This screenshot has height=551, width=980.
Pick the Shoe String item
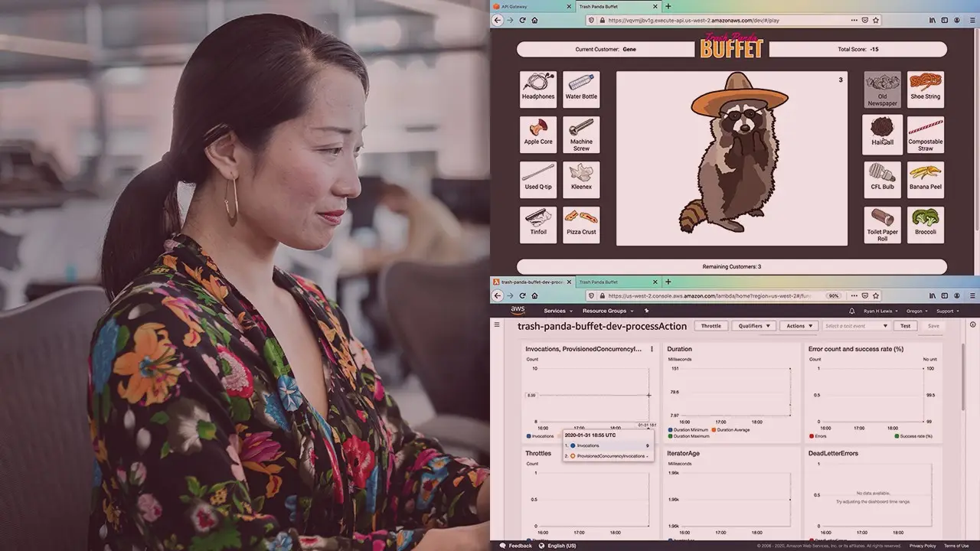pos(926,90)
